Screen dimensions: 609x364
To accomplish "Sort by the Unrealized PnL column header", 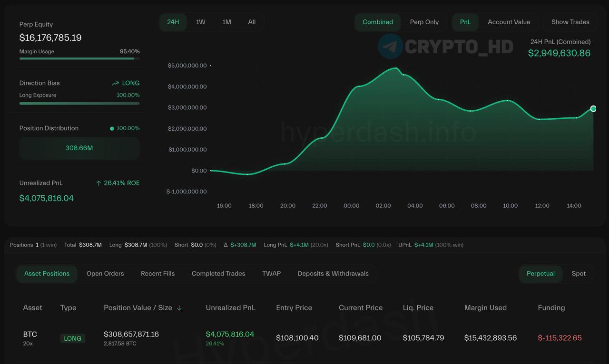I will [231, 308].
